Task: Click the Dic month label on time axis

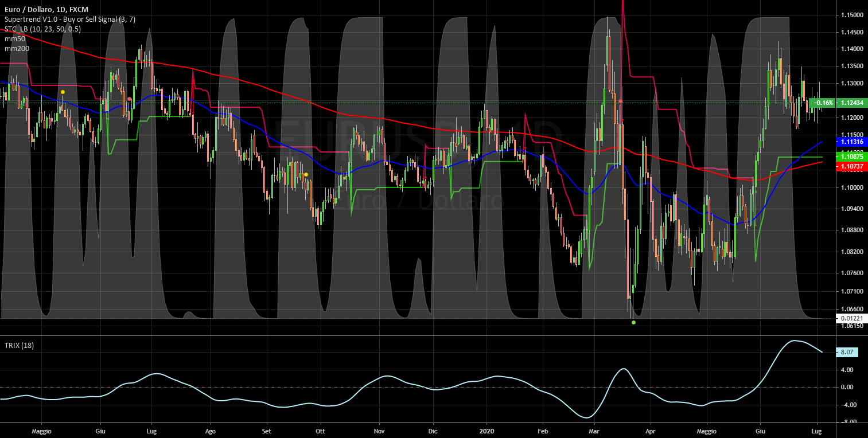Action: pyautogui.click(x=433, y=430)
